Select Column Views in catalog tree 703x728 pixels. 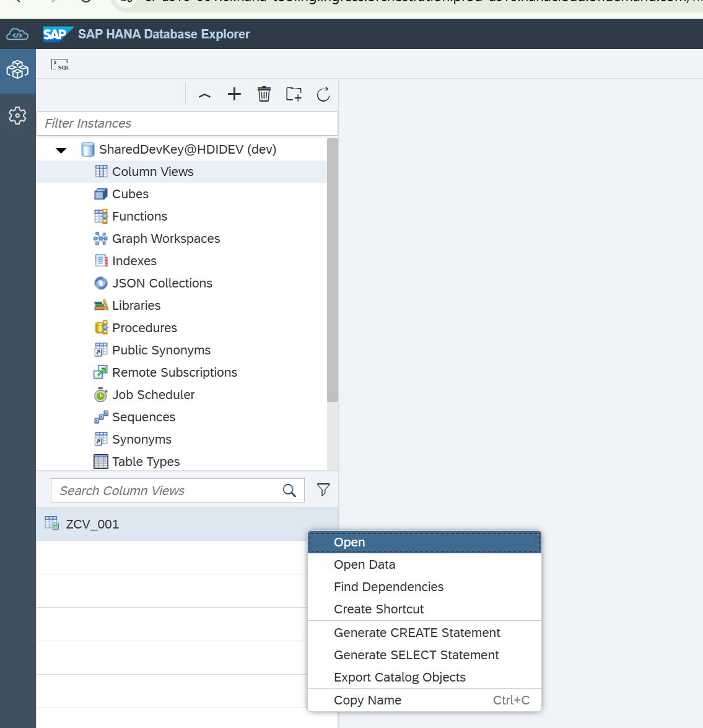[181, 172]
